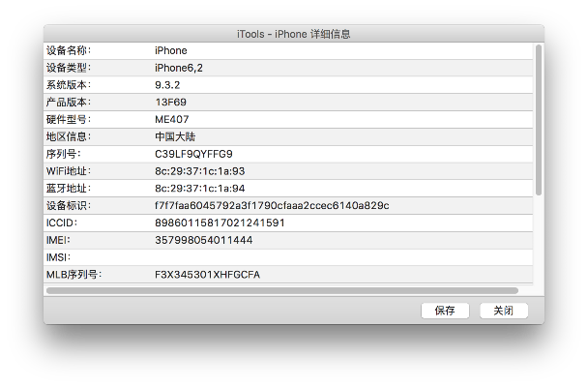
Task: Select the 蓝牙地址 value ending in 1a:94
Action: pos(199,189)
